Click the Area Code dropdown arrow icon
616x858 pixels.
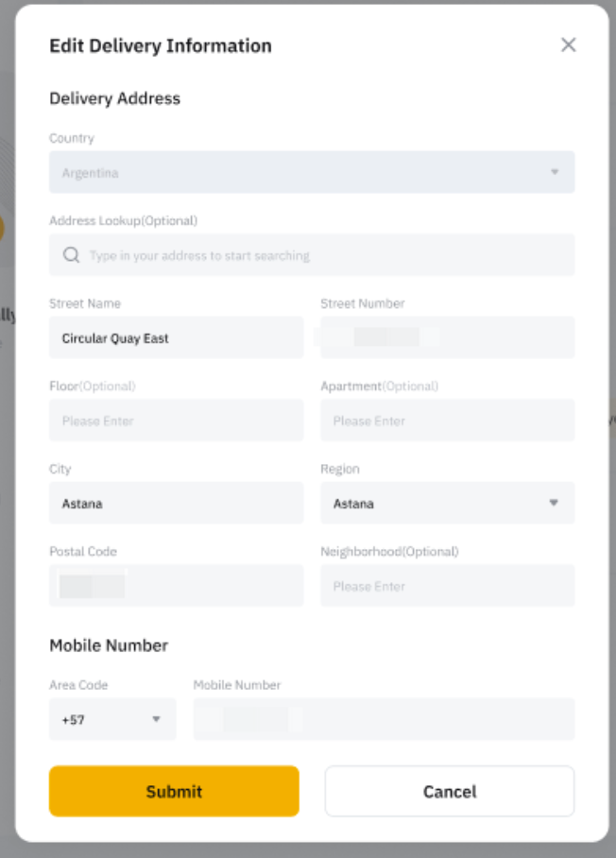[x=157, y=719]
